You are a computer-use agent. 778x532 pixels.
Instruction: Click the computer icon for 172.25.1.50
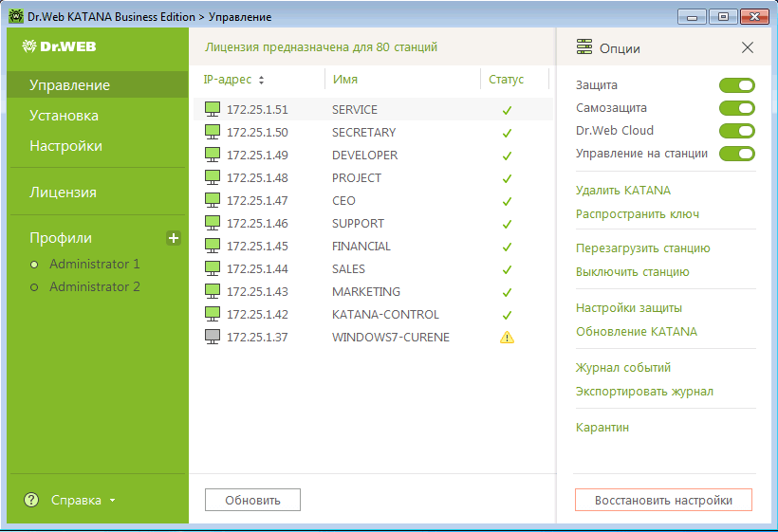point(213,132)
